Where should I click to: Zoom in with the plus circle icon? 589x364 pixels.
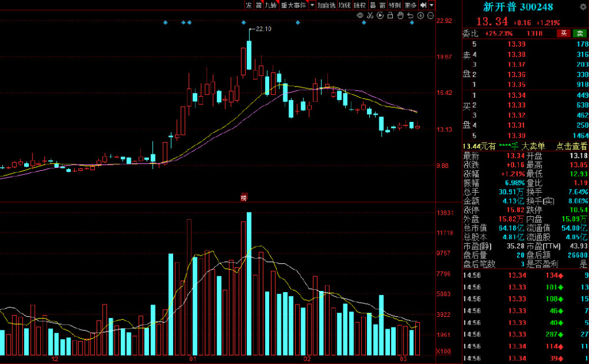point(421,15)
